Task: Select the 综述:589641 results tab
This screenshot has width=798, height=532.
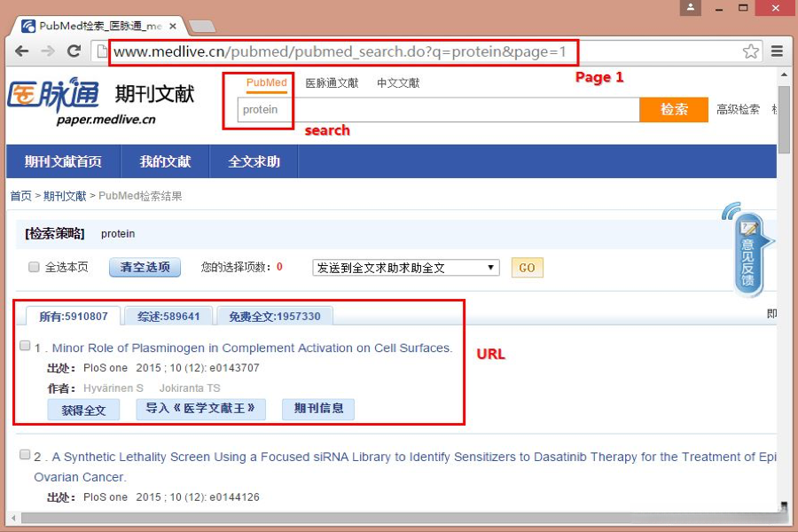Action: [168, 317]
